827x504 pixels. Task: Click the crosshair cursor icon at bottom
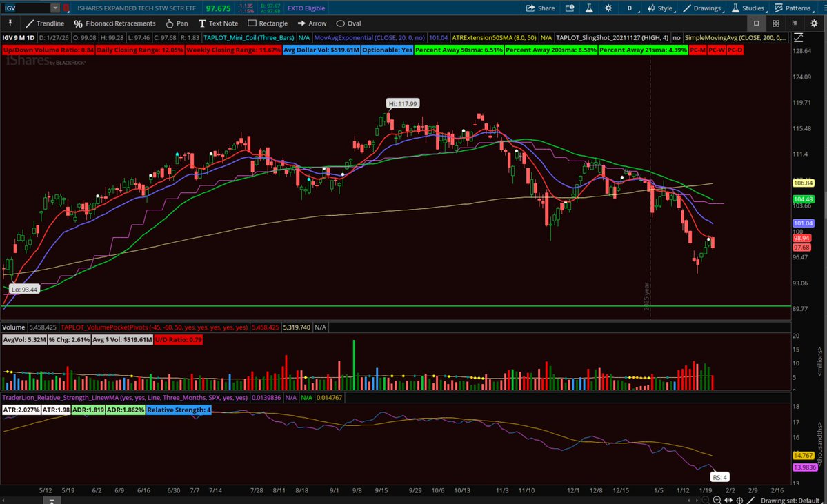(739, 500)
